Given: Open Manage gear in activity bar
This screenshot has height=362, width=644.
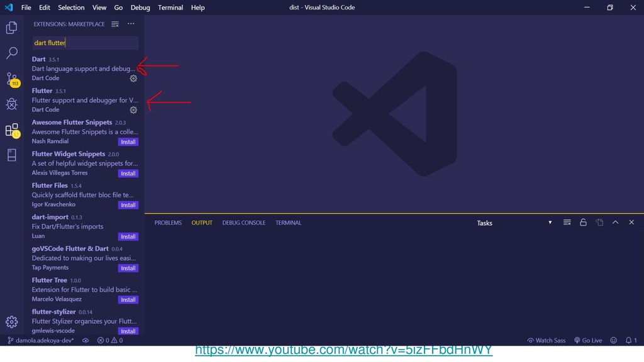Looking at the screenshot, I should click(11, 322).
